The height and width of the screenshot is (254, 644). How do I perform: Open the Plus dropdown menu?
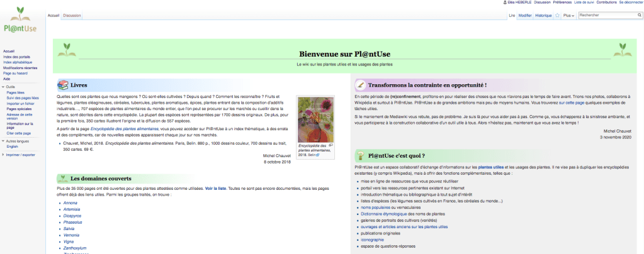point(568,14)
